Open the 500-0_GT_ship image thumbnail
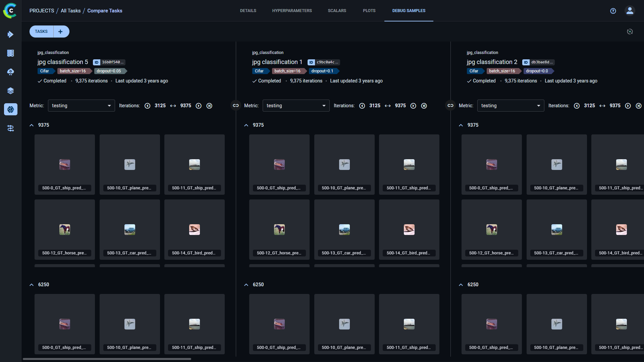Viewport: 644px width, 362px height. click(64, 164)
